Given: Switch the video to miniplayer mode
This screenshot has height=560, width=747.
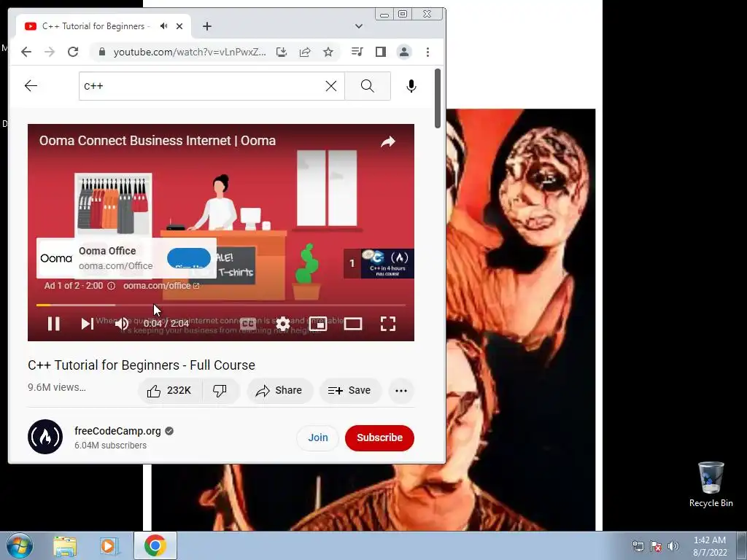Looking at the screenshot, I should point(318,324).
